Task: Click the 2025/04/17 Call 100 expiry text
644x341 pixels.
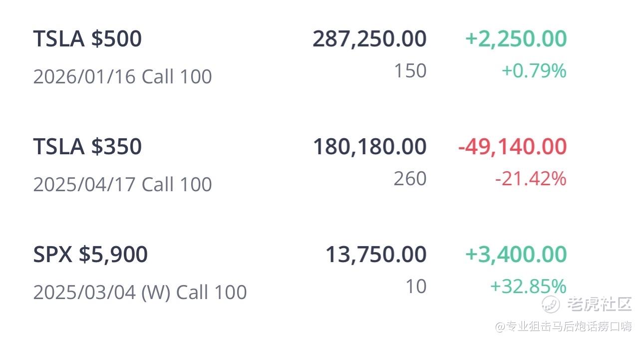Action: coord(122,184)
